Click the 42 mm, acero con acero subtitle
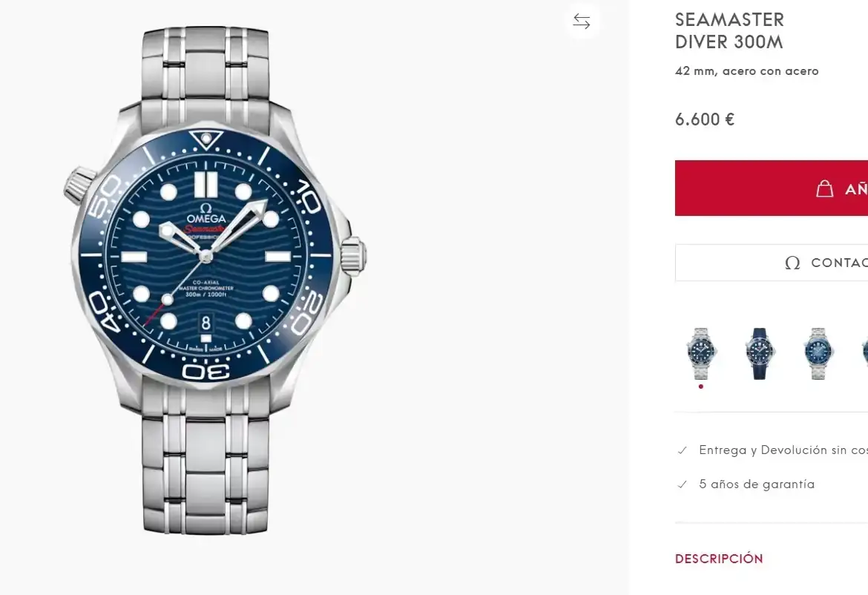This screenshot has height=595, width=868. (x=746, y=71)
